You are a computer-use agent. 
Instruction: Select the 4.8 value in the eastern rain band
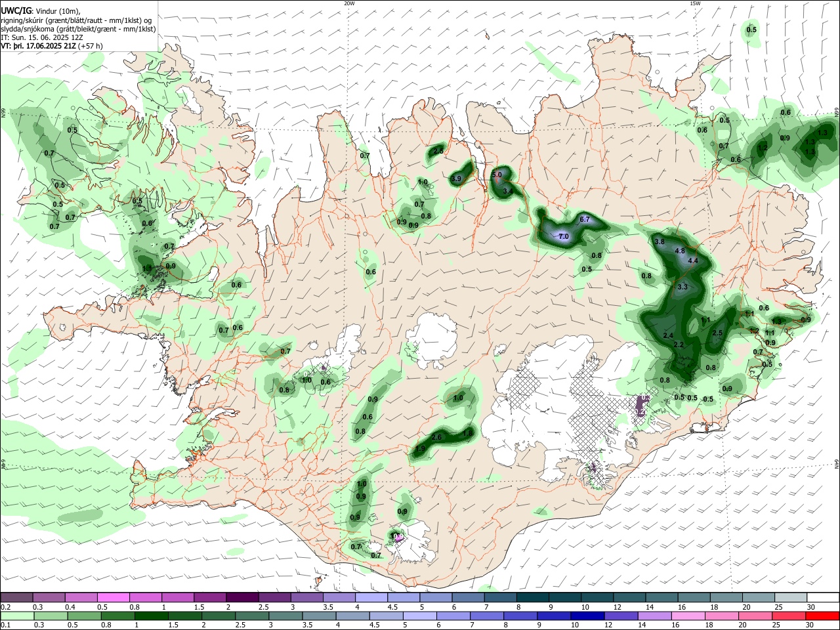click(x=680, y=251)
